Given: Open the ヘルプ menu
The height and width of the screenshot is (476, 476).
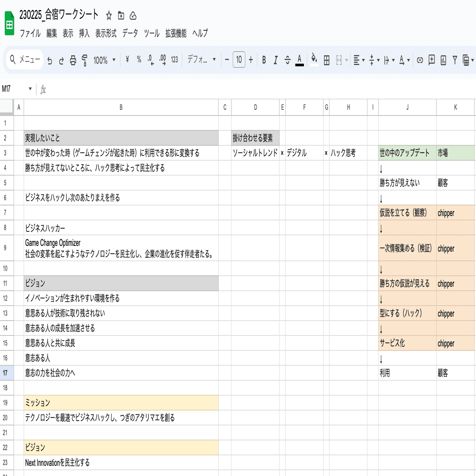Looking at the screenshot, I should (x=200, y=33).
